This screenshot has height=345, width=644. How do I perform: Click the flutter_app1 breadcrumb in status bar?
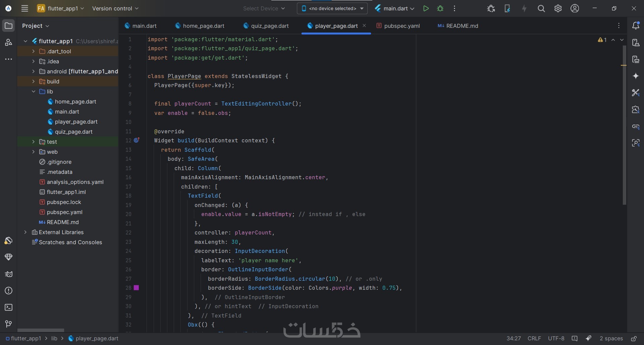(x=23, y=339)
